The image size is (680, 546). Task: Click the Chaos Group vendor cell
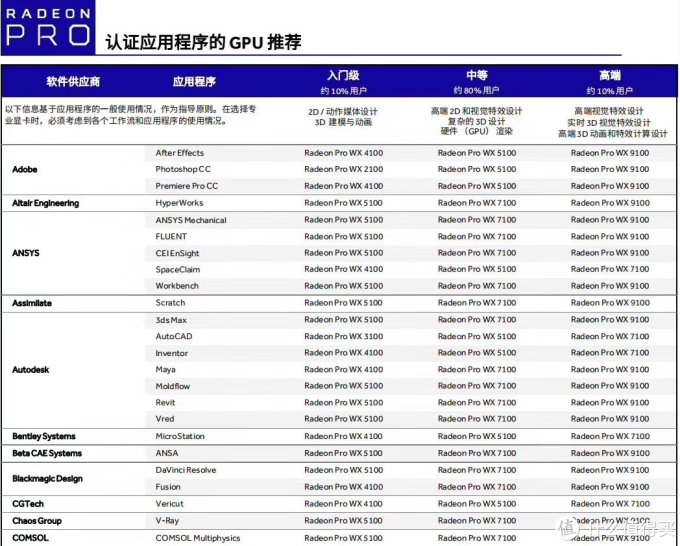click(37, 521)
